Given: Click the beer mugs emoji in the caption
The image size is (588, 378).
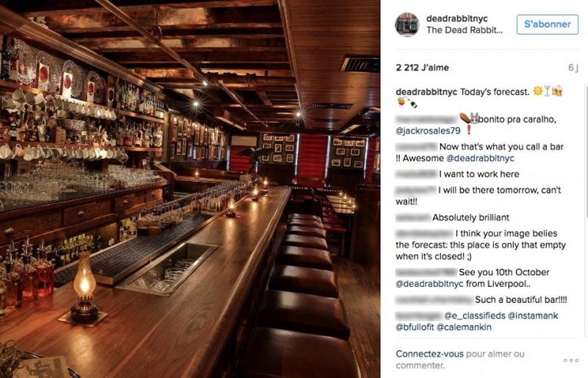Looking at the screenshot, I should pyautogui.click(x=557, y=91).
